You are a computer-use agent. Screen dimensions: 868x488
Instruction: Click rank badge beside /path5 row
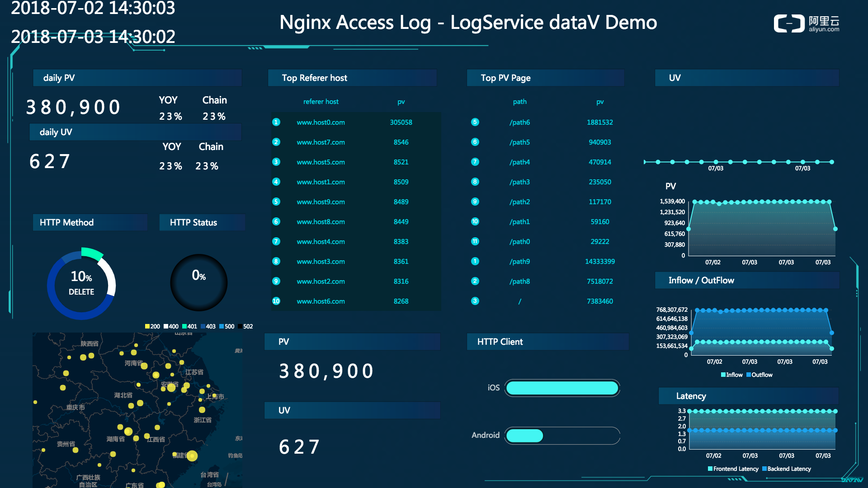[475, 142]
